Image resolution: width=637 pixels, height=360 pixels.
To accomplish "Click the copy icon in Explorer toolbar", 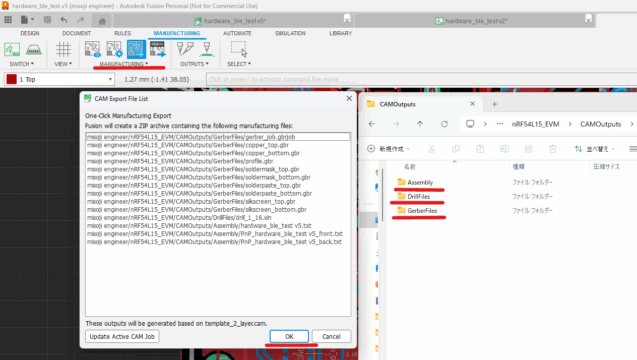I will [456, 149].
